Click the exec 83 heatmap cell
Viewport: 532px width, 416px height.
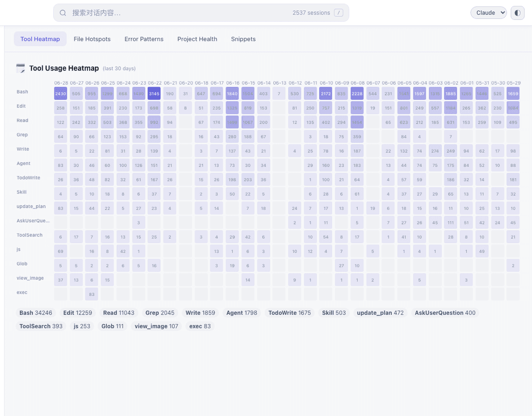(92, 294)
